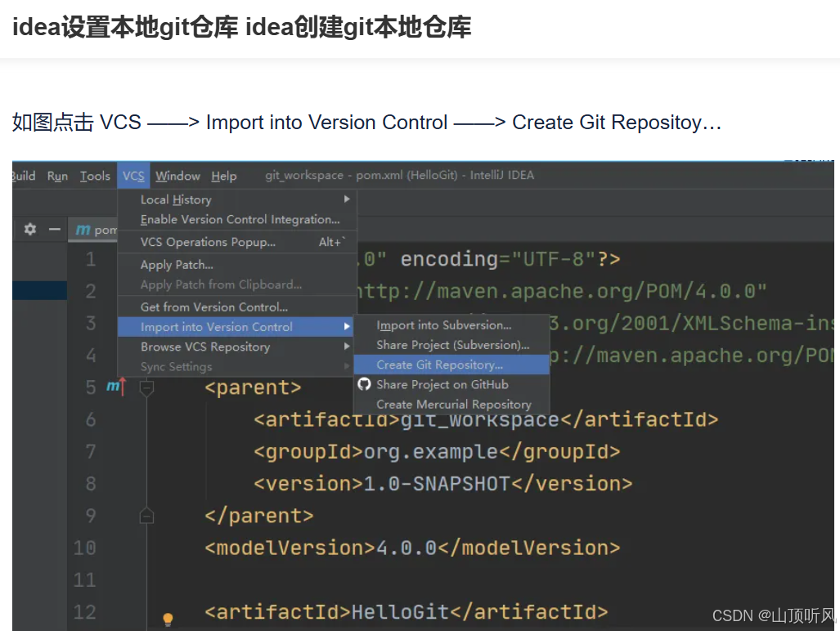Screen dimensions: 840x631
Task: Click the opening parent tag text
Action: coord(253,387)
